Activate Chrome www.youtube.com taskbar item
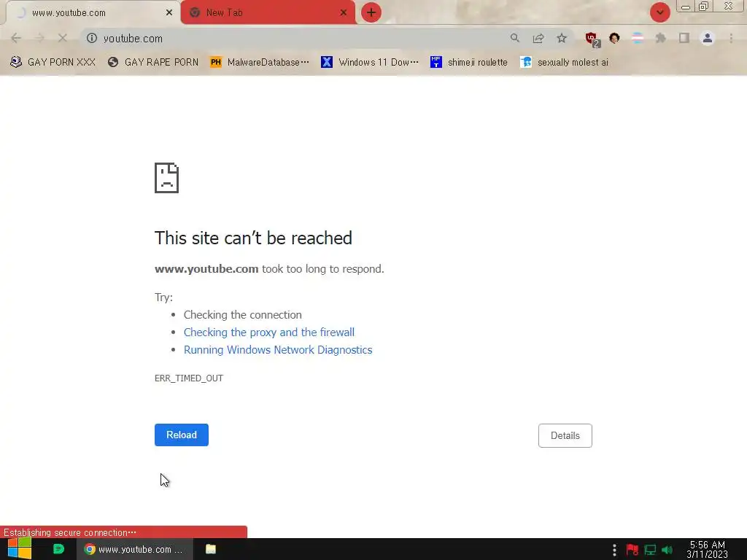 (x=135, y=549)
